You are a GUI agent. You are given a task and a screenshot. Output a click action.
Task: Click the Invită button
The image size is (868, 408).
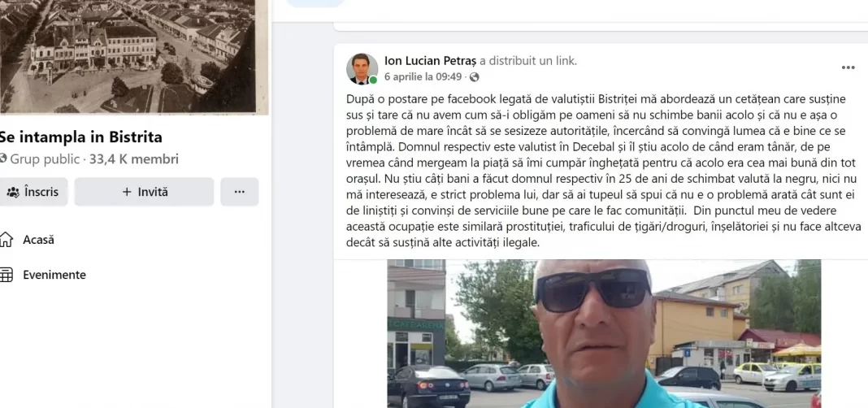144,192
